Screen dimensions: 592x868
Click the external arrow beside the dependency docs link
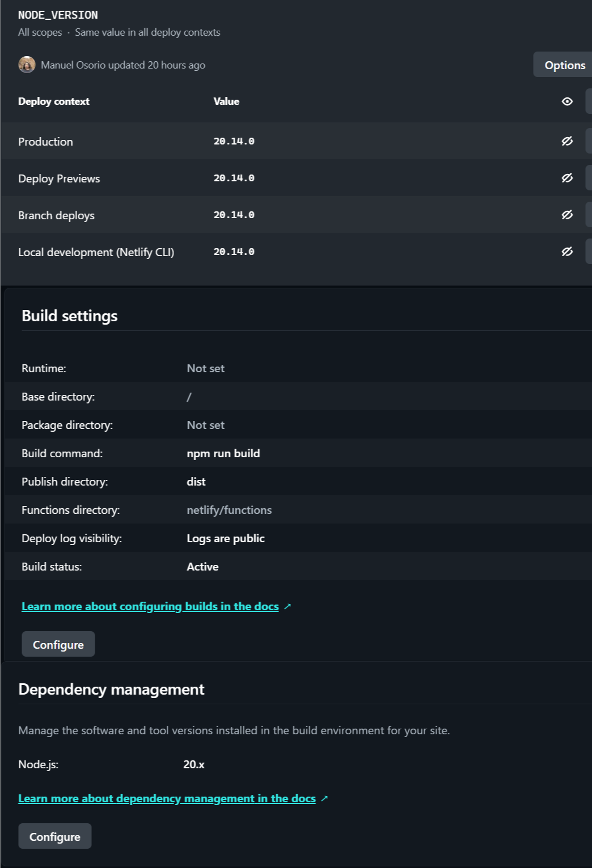[324, 798]
